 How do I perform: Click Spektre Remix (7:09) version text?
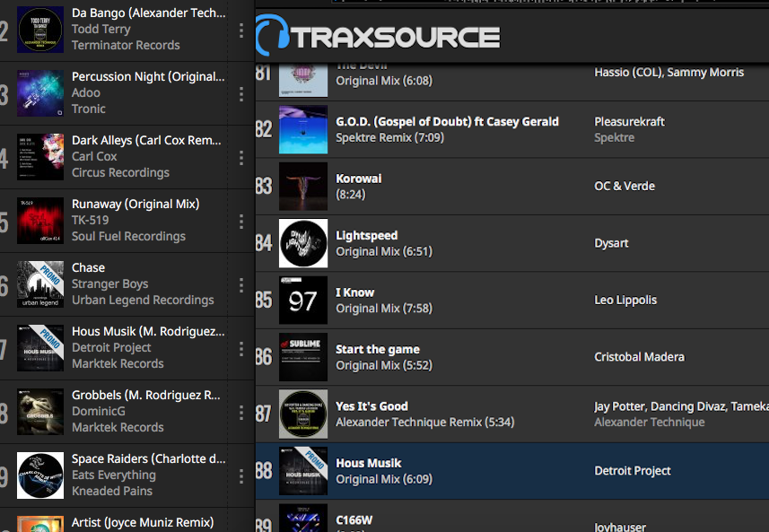coord(389,138)
